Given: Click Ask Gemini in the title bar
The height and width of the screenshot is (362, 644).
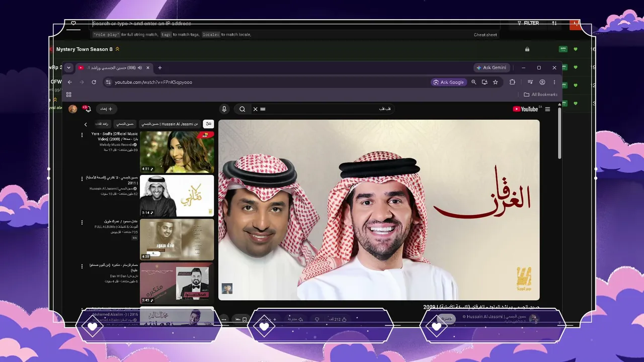Looking at the screenshot, I should (x=492, y=67).
